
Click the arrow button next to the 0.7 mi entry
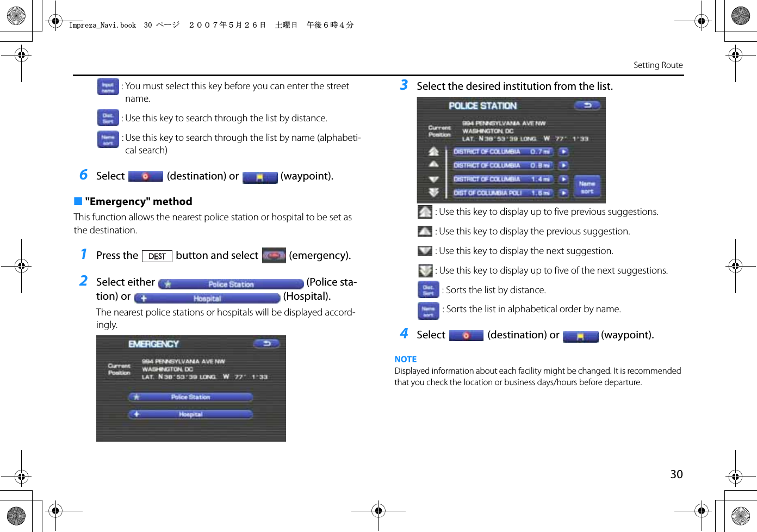click(563, 152)
